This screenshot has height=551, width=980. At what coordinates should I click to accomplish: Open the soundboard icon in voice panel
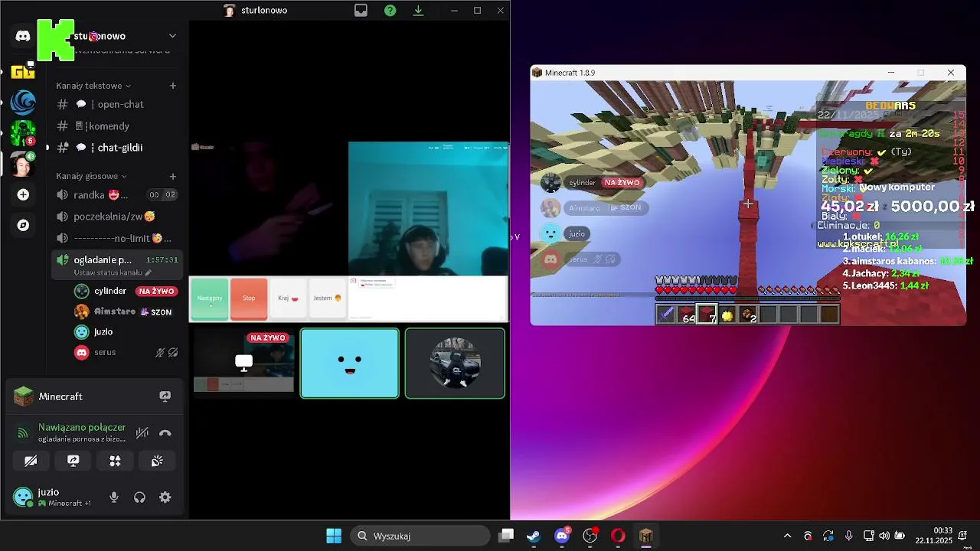pyautogui.click(x=157, y=461)
